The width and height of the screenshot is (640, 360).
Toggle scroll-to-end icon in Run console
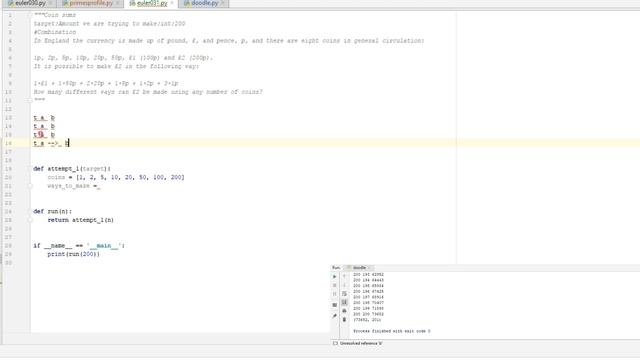pos(344,302)
